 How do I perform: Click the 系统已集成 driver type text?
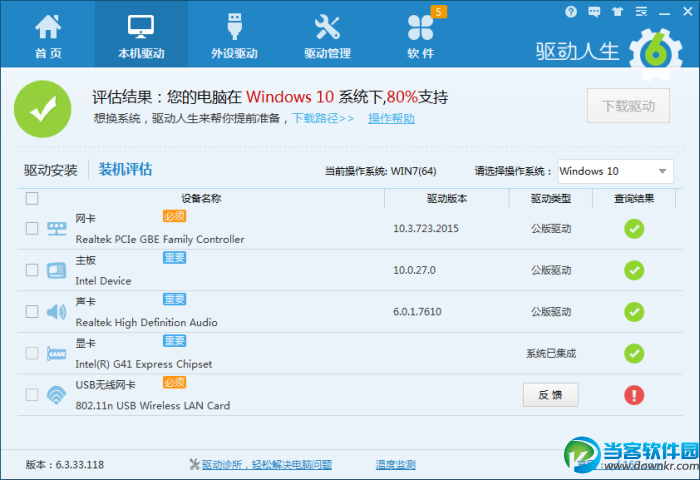coord(551,354)
